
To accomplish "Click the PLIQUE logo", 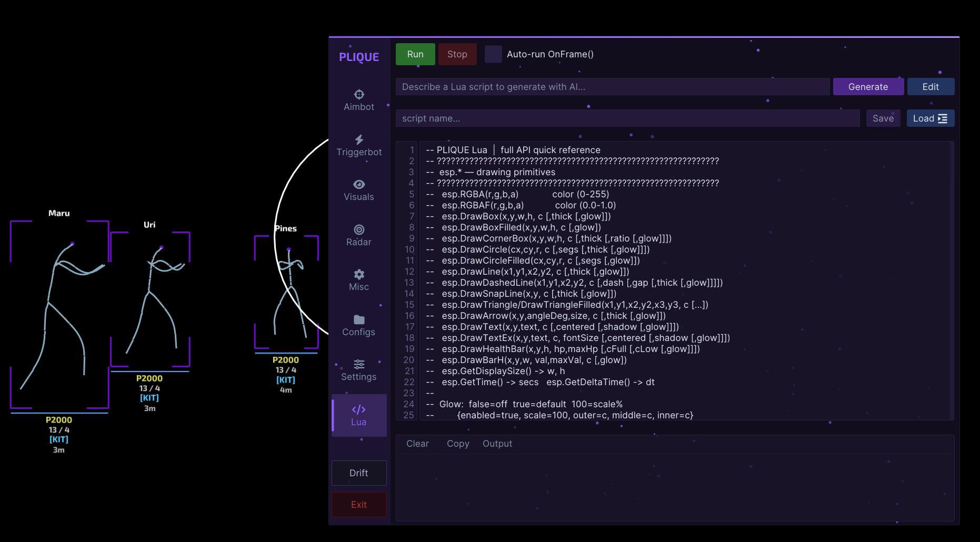I will pos(359,57).
